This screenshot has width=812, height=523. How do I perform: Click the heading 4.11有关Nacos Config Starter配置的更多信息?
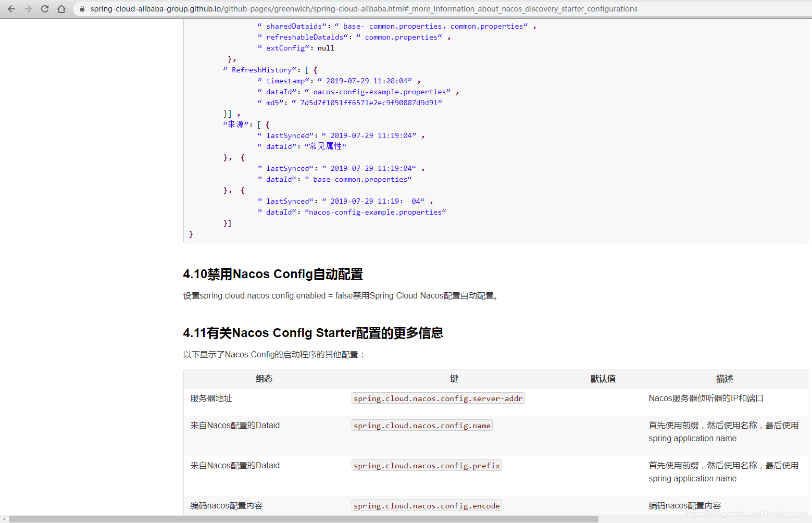pos(313,333)
